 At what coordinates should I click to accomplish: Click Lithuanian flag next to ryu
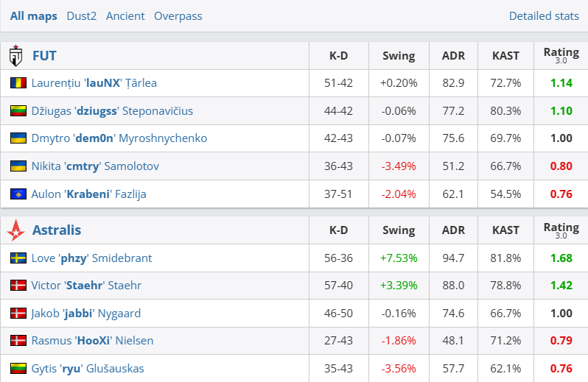[18, 369]
